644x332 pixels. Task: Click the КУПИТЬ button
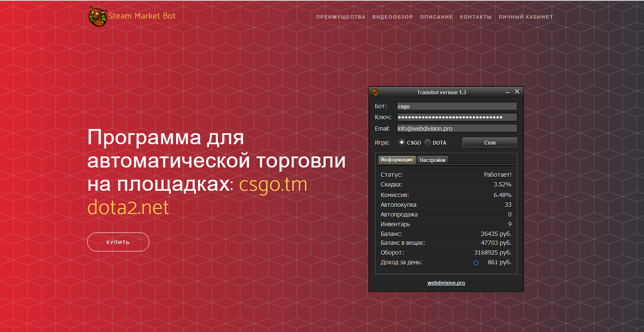click(x=118, y=242)
